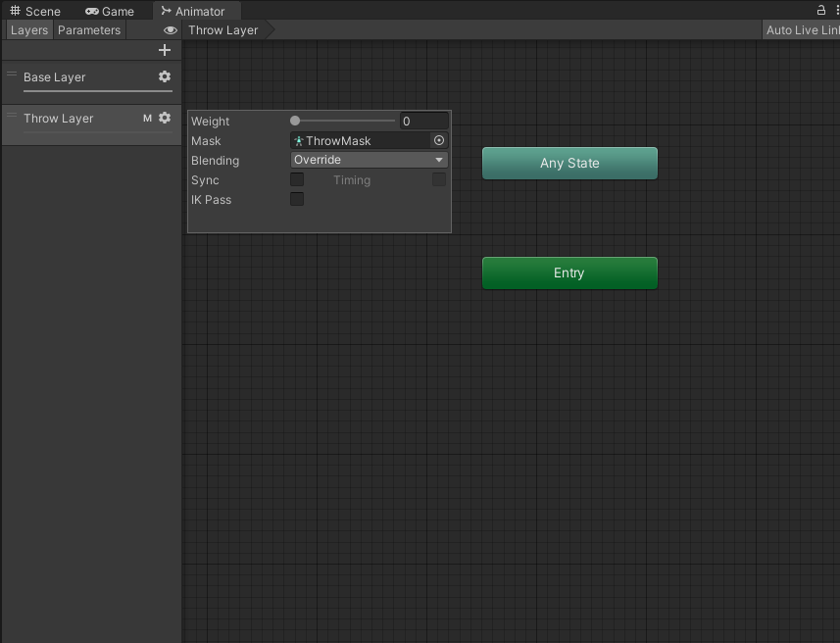Enable the Sync checkbox

click(x=297, y=179)
